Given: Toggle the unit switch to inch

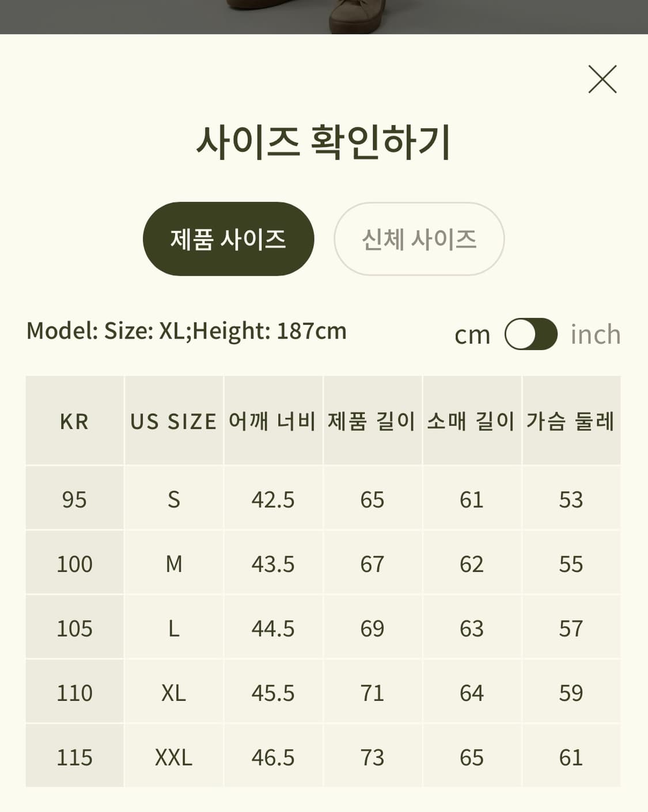Looking at the screenshot, I should coord(531,334).
